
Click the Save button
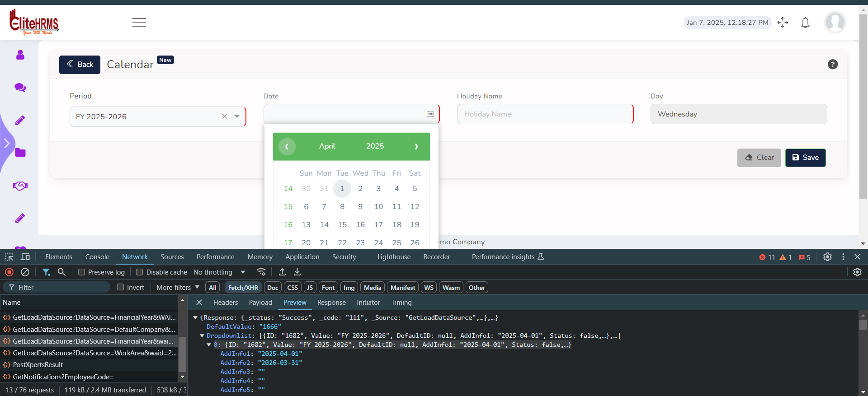(805, 158)
